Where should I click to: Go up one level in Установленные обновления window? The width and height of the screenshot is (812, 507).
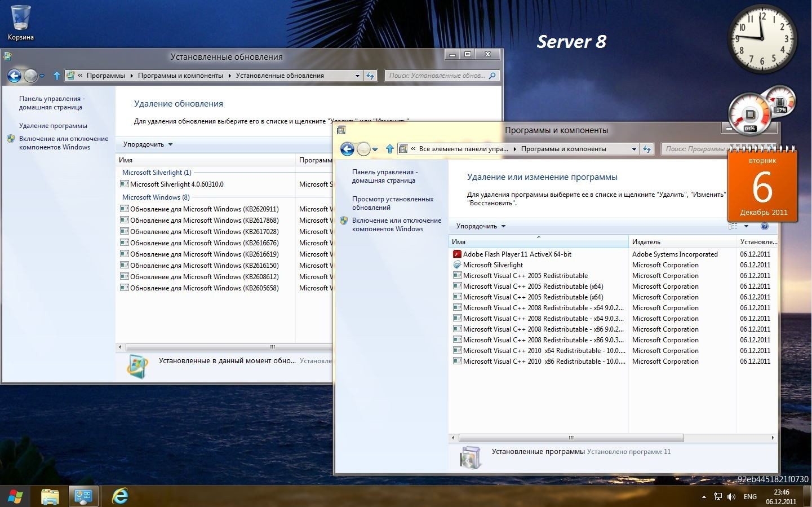tap(57, 76)
